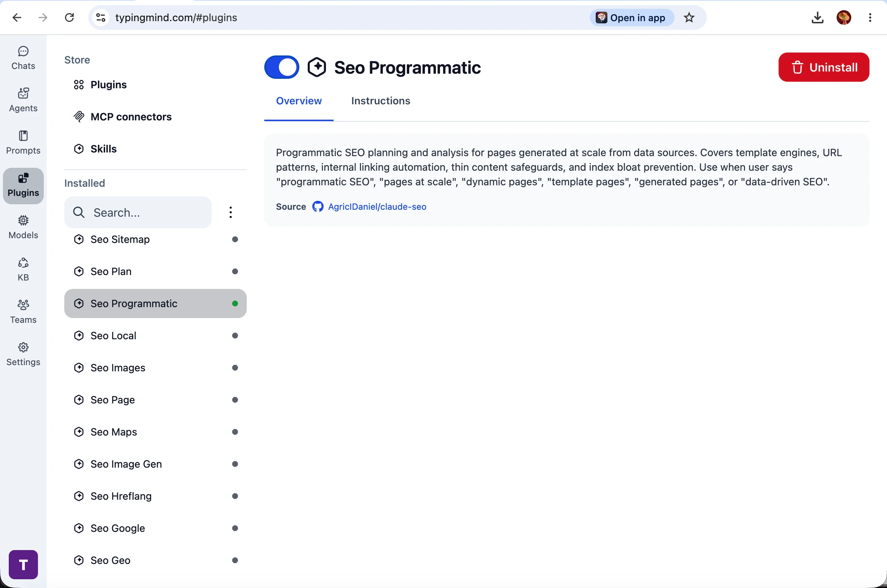Image resolution: width=887 pixels, height=588 pixels.
Task: Click the green status dot for Seo Programmatic
Action: 235,303
